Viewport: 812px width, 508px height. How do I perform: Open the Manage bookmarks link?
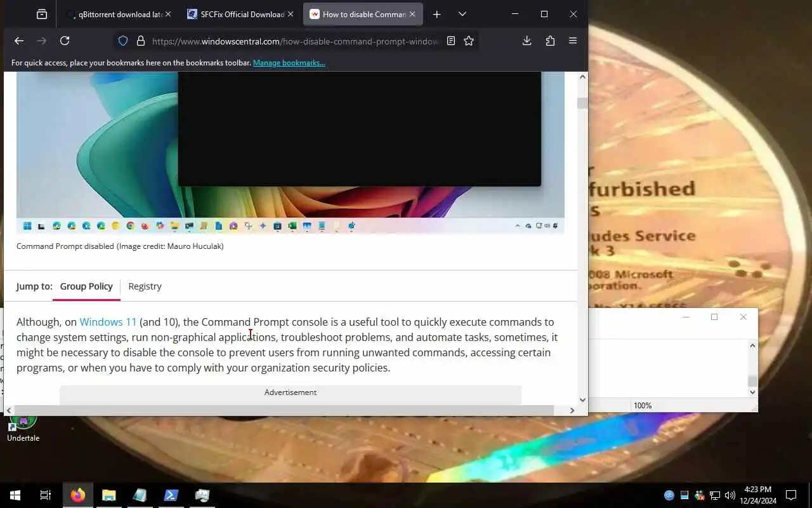289,63
